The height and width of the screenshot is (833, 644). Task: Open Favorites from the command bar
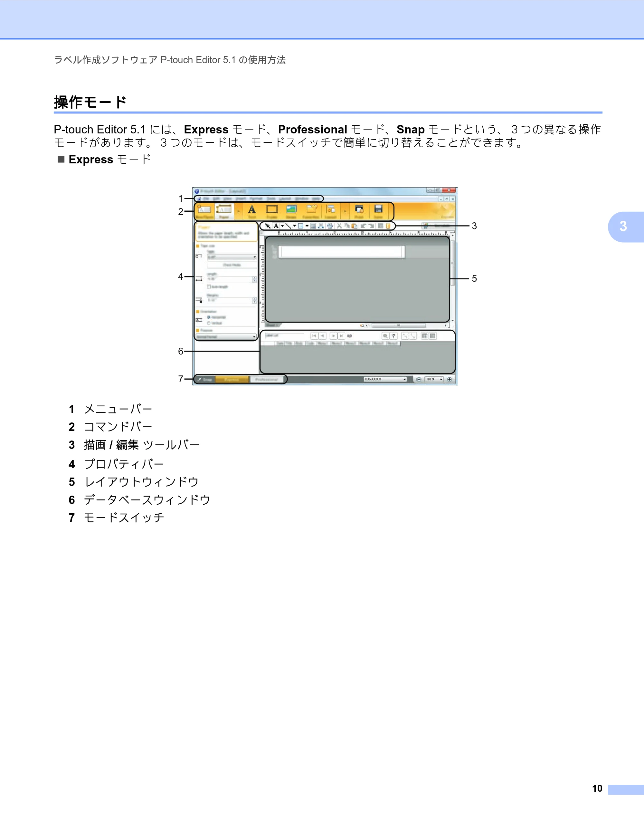(311, 211)
